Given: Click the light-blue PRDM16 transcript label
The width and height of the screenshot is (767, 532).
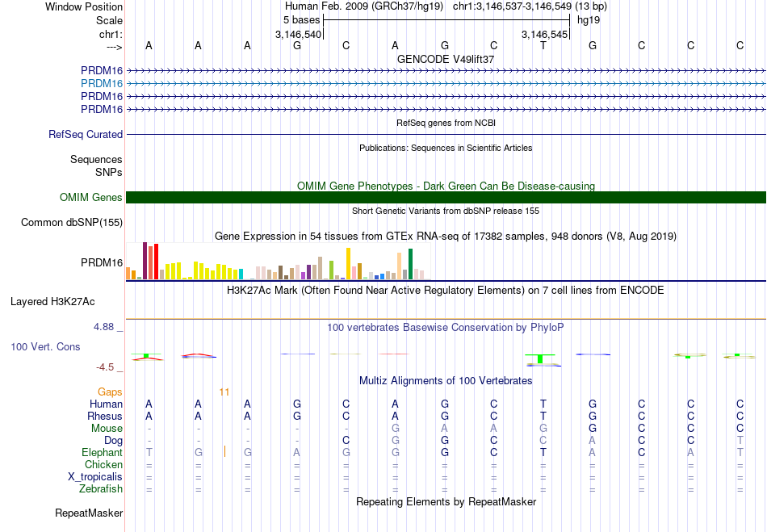Looking at the screenshot, I should click(102, 84).
